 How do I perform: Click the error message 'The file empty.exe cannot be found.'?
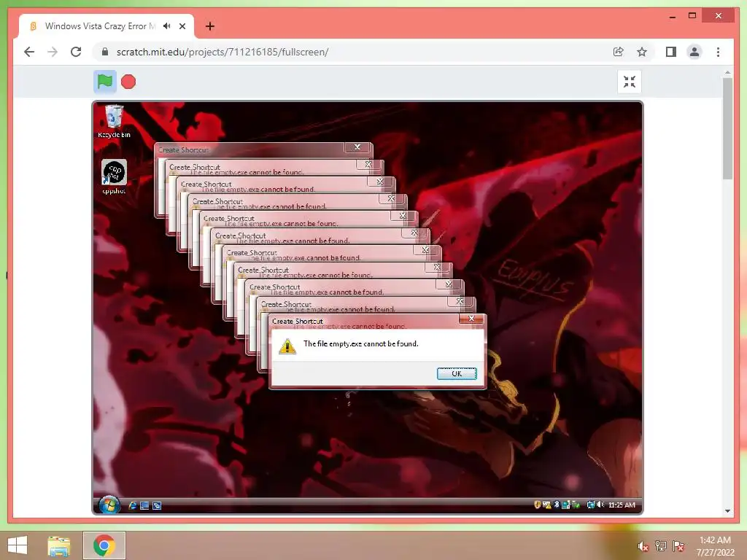(360, 344)
